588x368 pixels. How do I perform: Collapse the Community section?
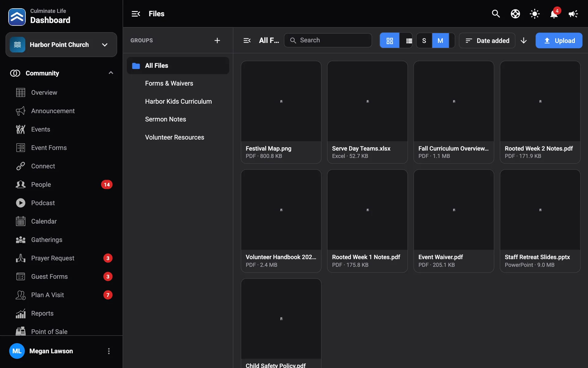click(x=61, y=73)
